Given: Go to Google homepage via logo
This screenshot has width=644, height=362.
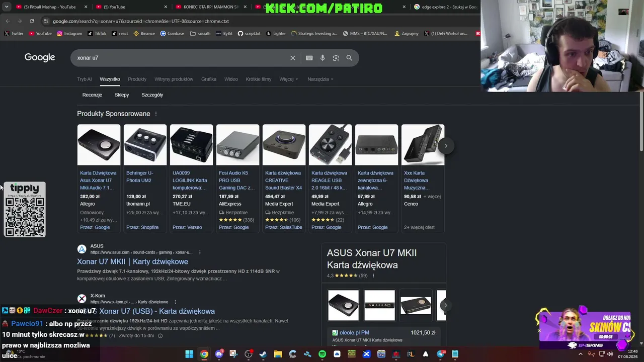Looking at the screenshot, I should [40, 57].
